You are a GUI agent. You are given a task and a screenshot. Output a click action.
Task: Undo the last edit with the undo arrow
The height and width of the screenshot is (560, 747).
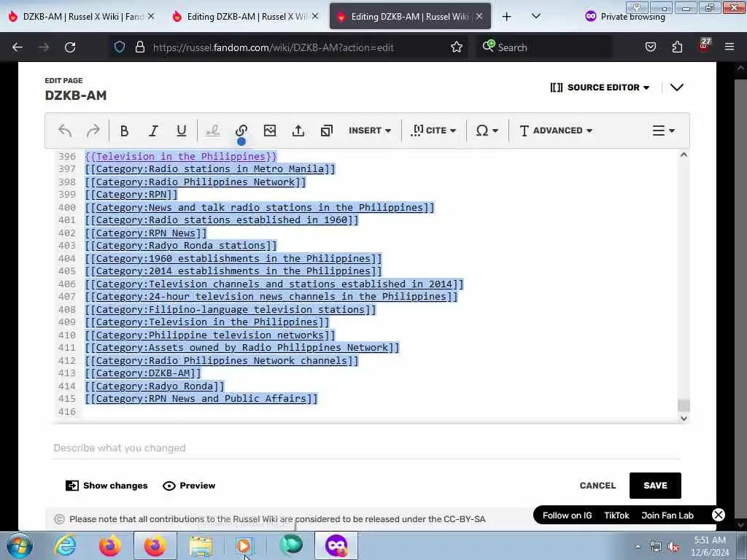coord(65,131)
